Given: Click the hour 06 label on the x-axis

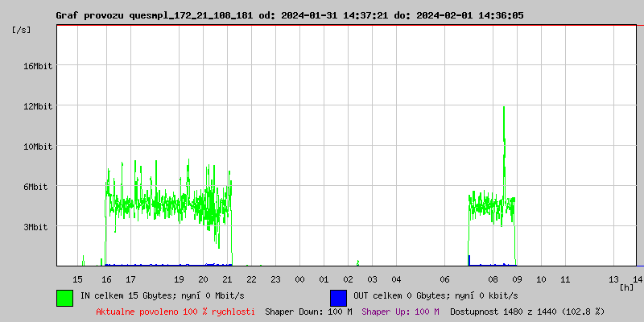Looking at the screenshot, I should tap(444, 279).
